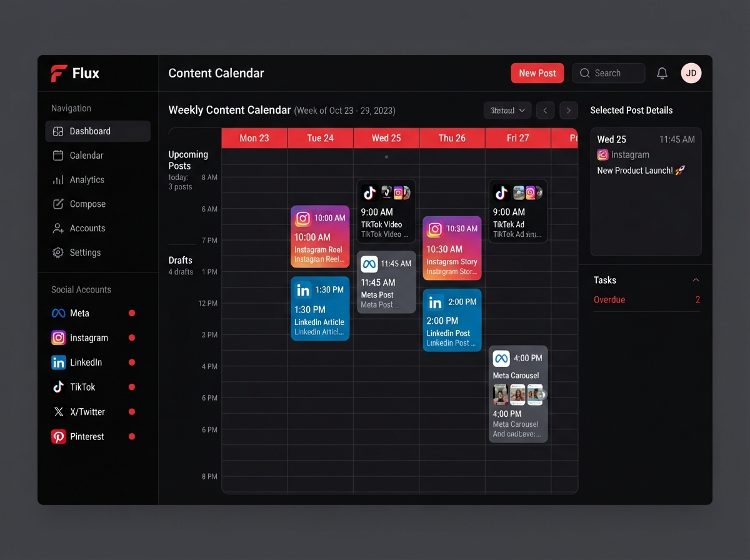Open the Compose page
The image size is (750, 560).
(x=97, y=204)
